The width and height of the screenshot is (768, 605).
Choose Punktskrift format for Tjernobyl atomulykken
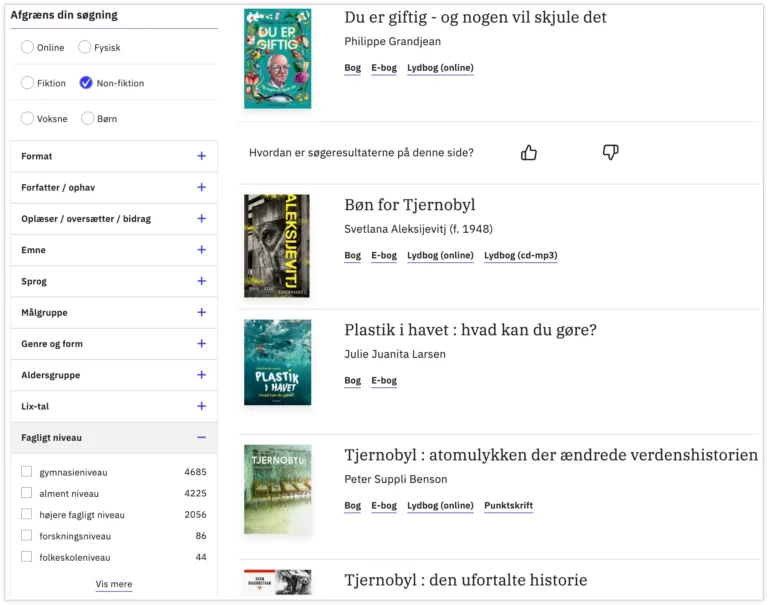pos(508,505)
